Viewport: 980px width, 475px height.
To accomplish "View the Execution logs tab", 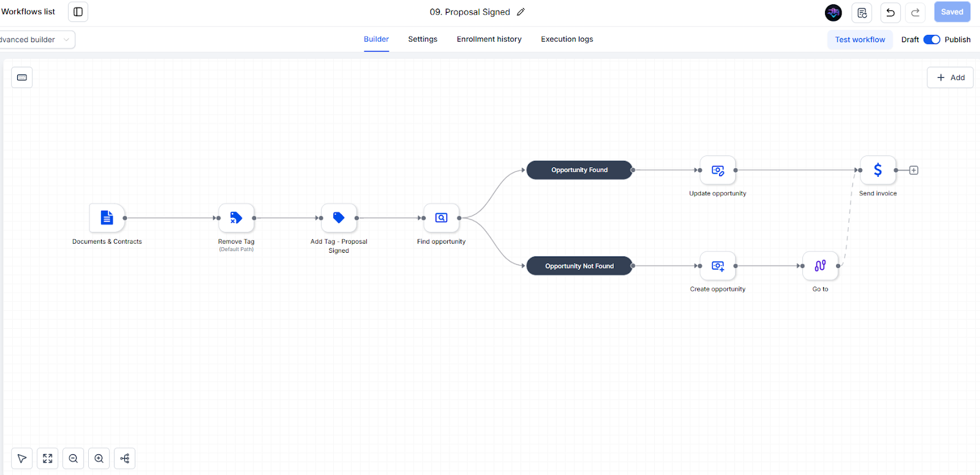I will pyautogui.click(x=567, y=39).
